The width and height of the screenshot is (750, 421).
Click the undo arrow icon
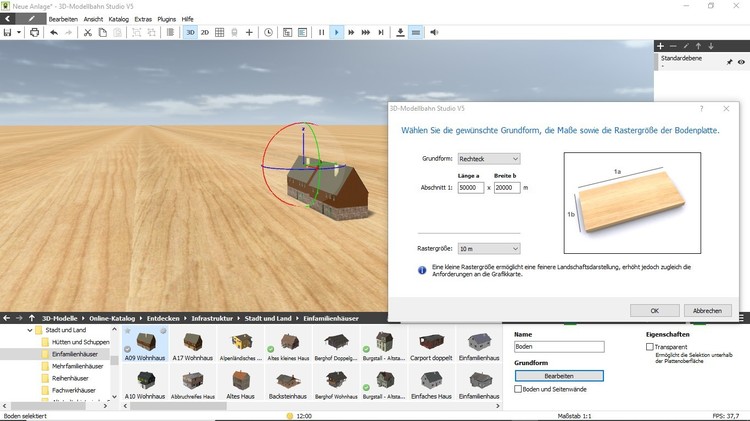(54, 32)
